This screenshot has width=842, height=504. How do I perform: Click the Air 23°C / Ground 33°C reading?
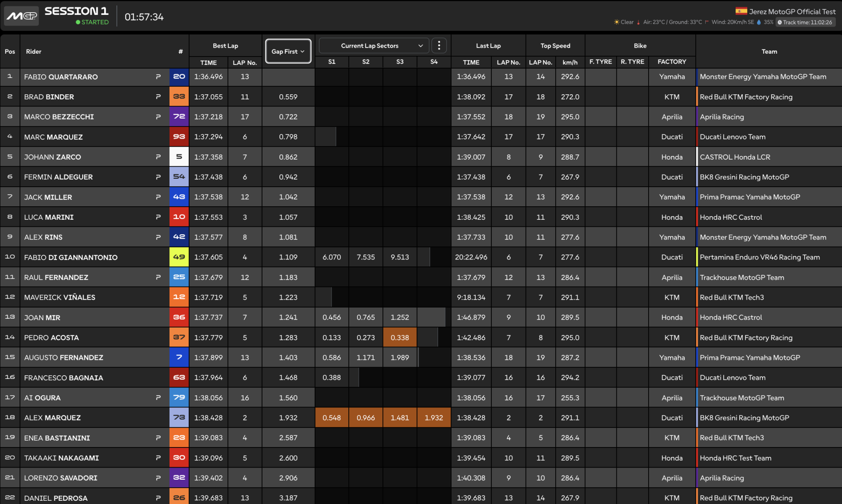coord(672,22)
